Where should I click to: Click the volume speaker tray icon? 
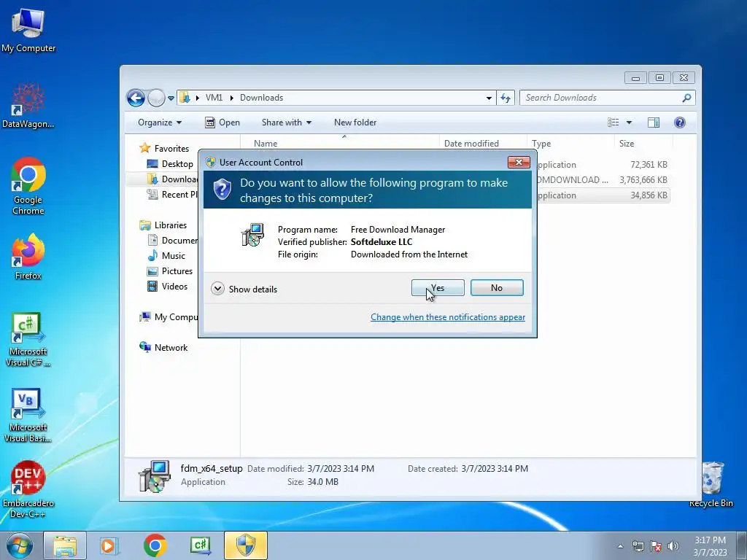(x=673, y=546)
